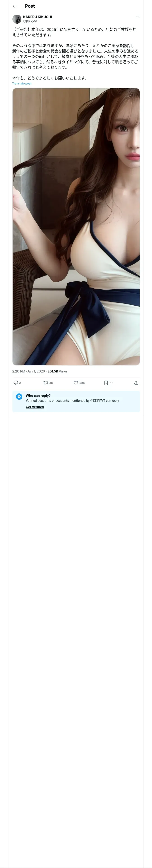Screen dimensions: 152x868
Task: Go back using the left arrow
Action: (14, 6)
